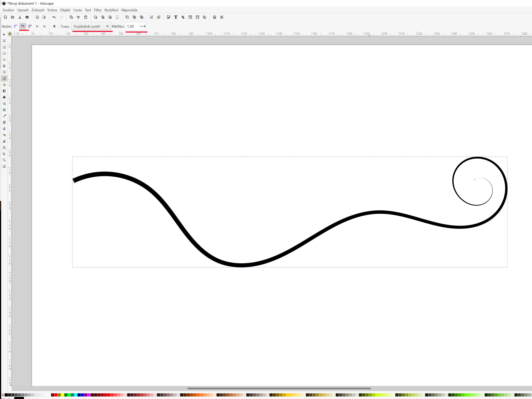532x399 pixels.
Task: Open XML editor icon
Action: [190, 17]
